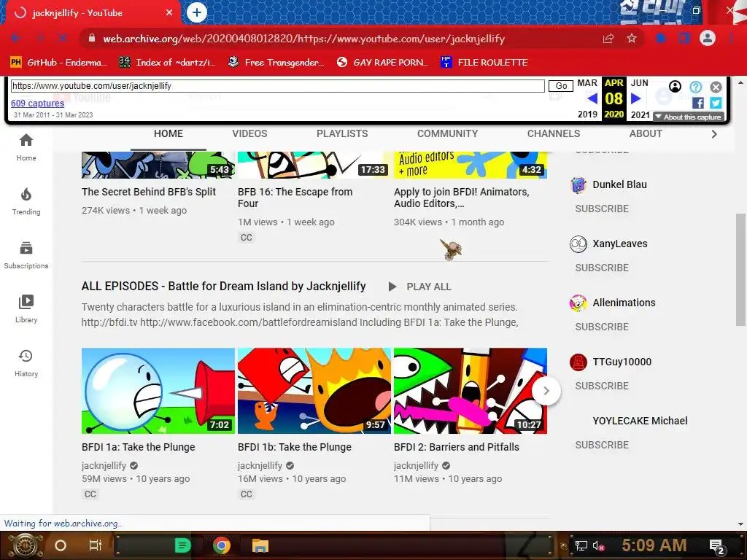Switch to the CHANNELS tab
Screen dimensions: 747x560
pos(554,134)
